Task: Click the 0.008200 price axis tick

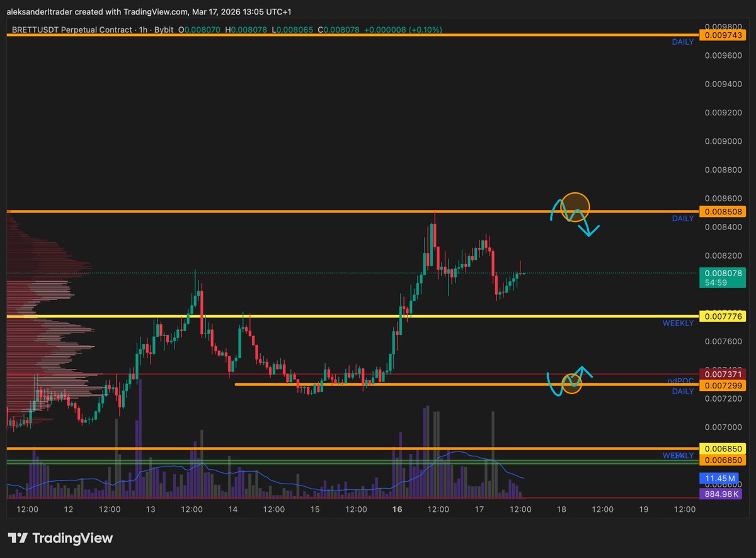Action: [x=724, y=255]
